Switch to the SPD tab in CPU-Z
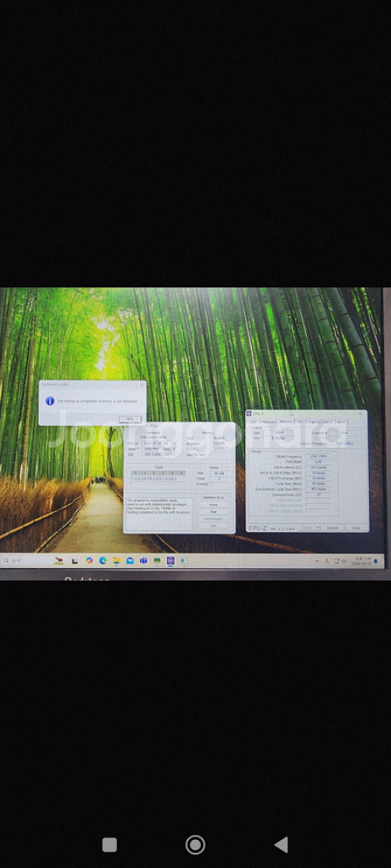The width and height of the screenshot is (391, 868). point(299,422)
